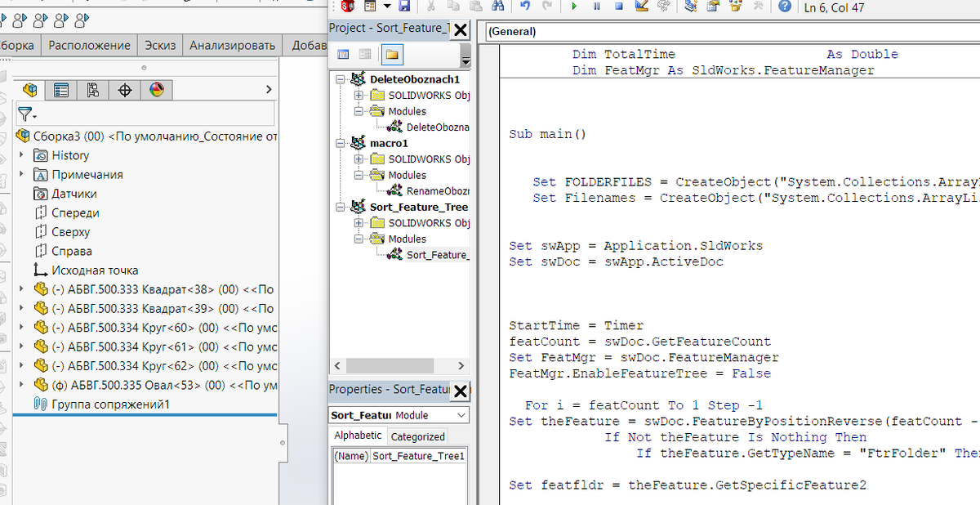The width and height of the screenshot is (980, 505).
Task: Click the Insert UserForm toolbar icon
Action: point(370,6)
